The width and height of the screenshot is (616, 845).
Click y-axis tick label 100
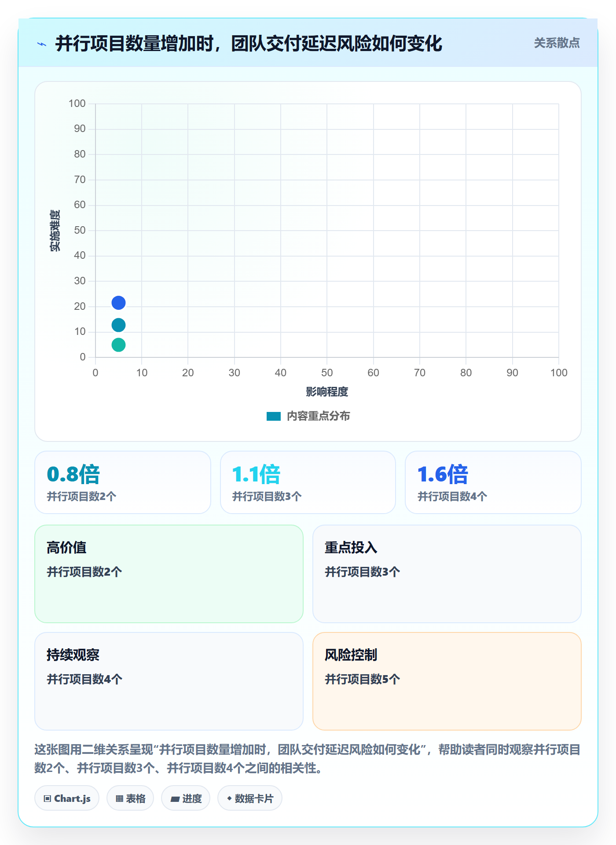(x=77, y=103)
